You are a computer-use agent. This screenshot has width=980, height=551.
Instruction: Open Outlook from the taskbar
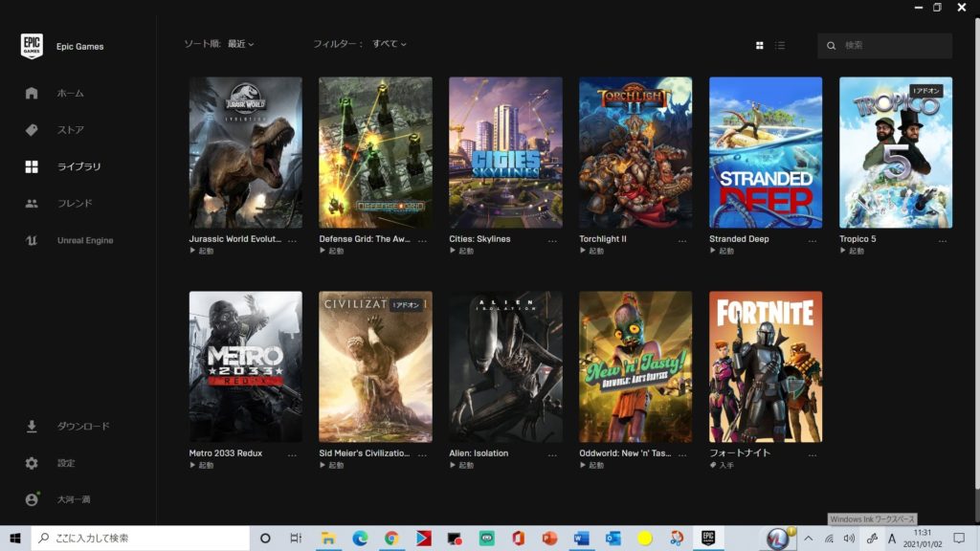point(612,538)
